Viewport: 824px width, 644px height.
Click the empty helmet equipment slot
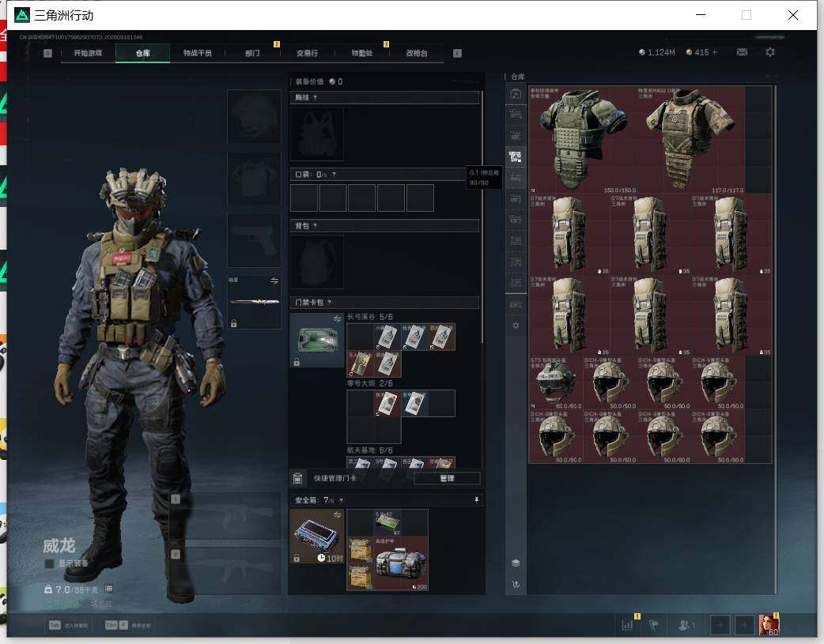click(x=254, y=117)
